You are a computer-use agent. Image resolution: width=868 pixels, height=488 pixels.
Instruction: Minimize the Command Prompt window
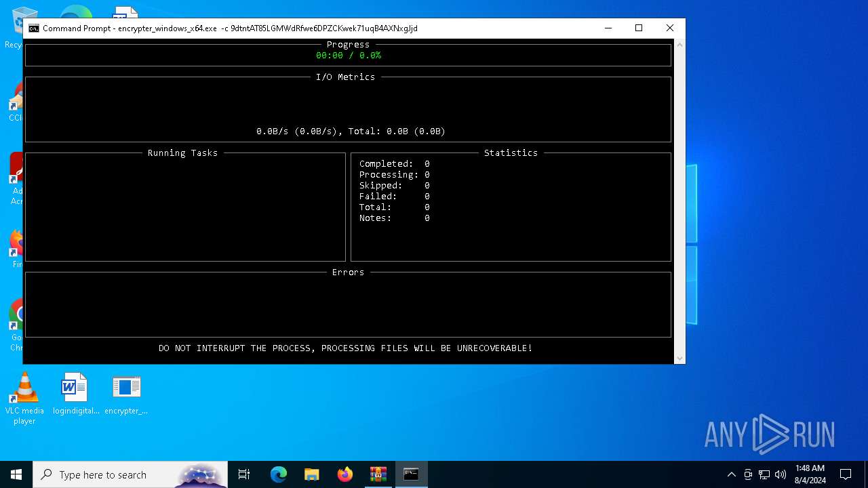coord(608,28)
